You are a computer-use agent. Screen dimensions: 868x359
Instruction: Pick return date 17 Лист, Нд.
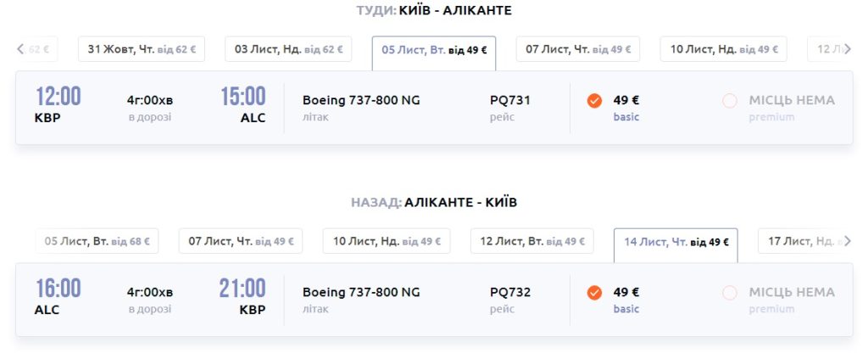tap(801, 242)
